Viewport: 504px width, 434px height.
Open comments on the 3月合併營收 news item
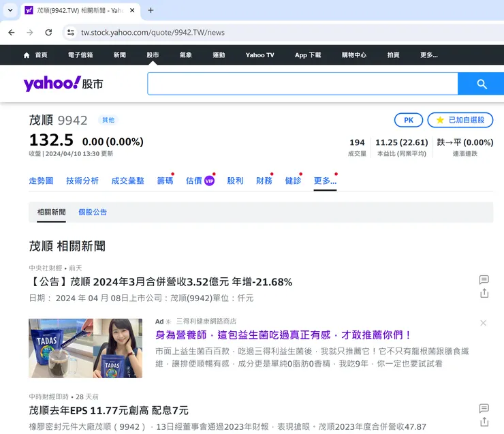pyautogui.click(x=484, y=279)
